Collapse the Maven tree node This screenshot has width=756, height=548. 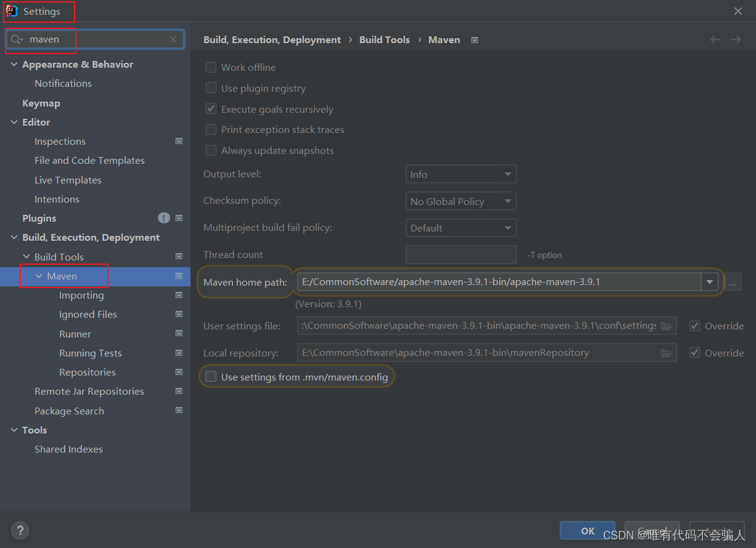pyautogui.click(x=39, y=276)
